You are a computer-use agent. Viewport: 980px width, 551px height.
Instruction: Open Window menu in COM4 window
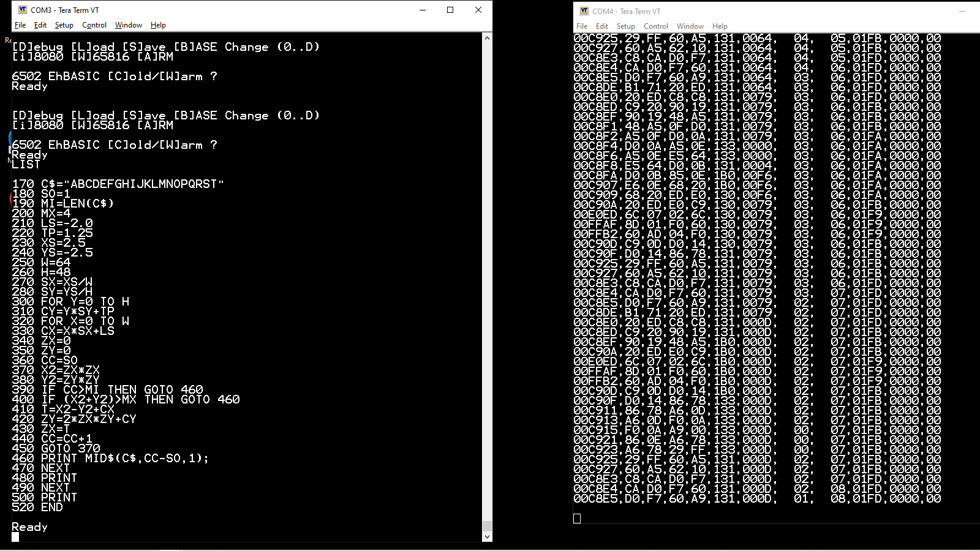(x=690, y=26)
